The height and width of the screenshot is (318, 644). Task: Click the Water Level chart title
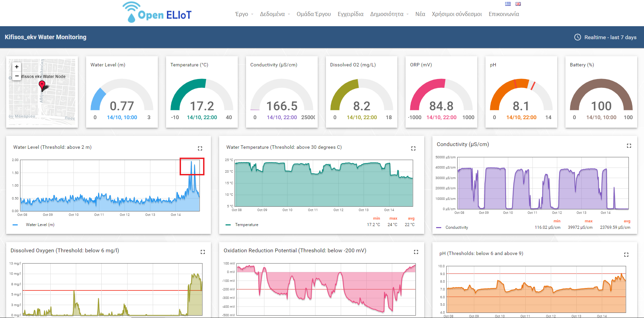pyautogui.click(x=52, y=147)
